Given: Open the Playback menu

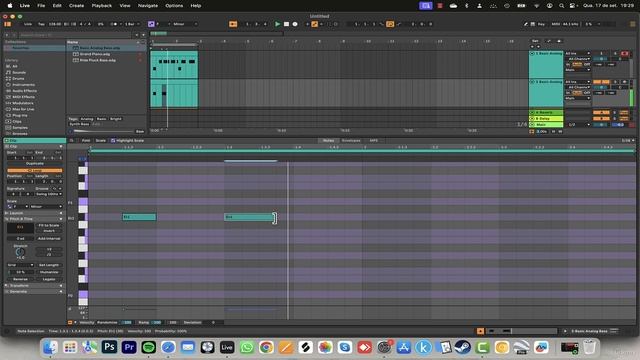Looking at the screenshot, I should coord(102,6).
